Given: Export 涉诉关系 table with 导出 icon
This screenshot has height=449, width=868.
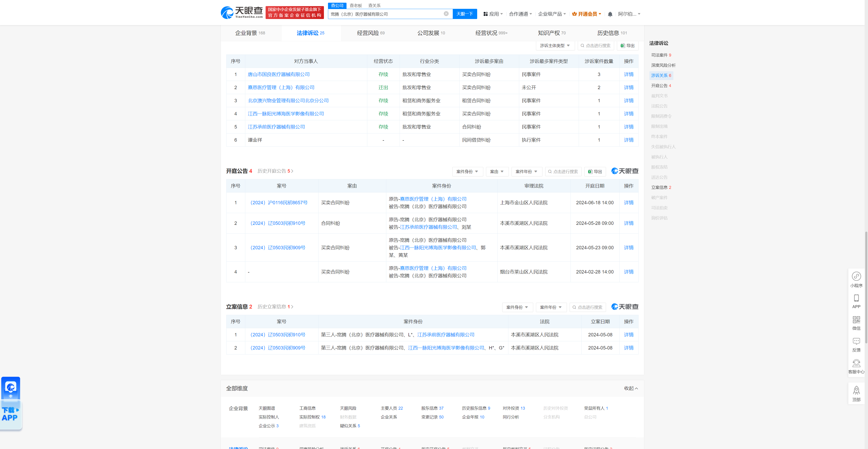Looking at the screenshot, I should point(627,45).
